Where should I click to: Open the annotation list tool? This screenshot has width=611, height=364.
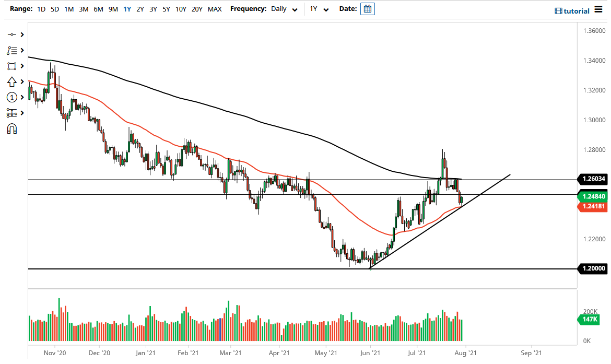point(13,50)
